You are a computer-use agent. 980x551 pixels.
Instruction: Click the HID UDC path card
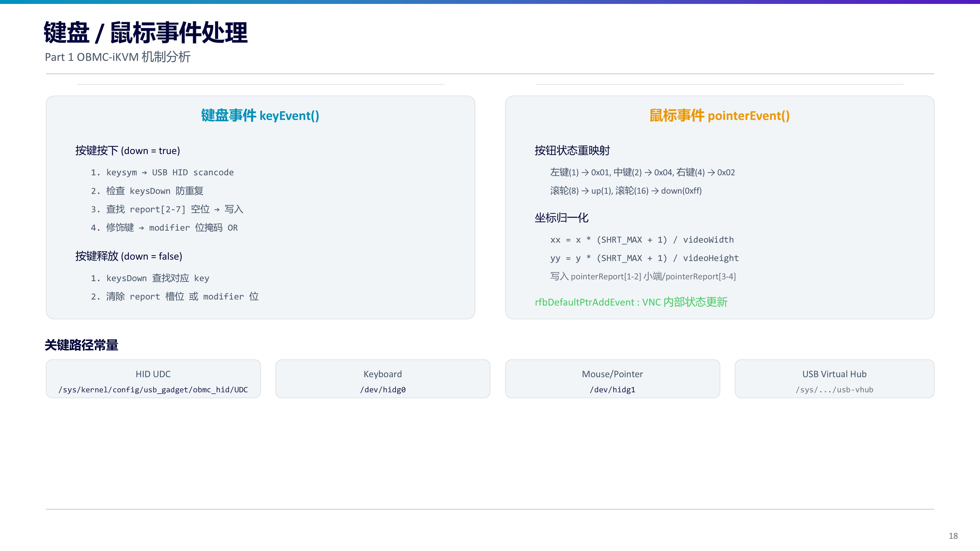coord(153,379)
